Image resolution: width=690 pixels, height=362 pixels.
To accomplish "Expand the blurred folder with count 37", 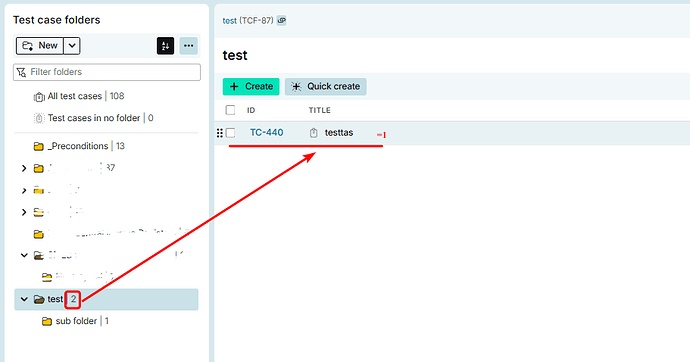I will 24,168.
